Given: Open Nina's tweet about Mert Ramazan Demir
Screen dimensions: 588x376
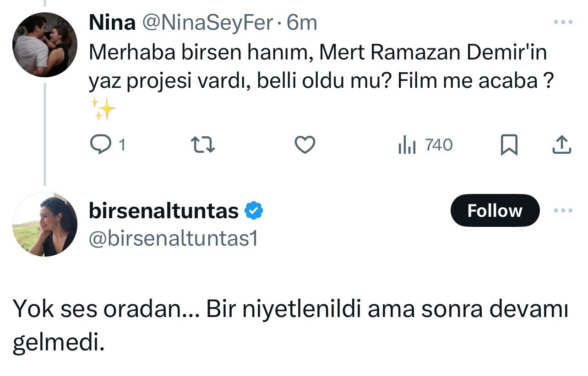Looking at the screenshot, I should [x=318, y=67].
